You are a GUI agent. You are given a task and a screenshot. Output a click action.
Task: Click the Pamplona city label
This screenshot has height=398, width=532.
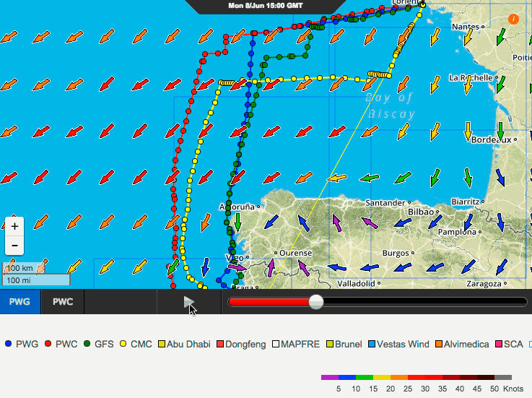(457, 232)
